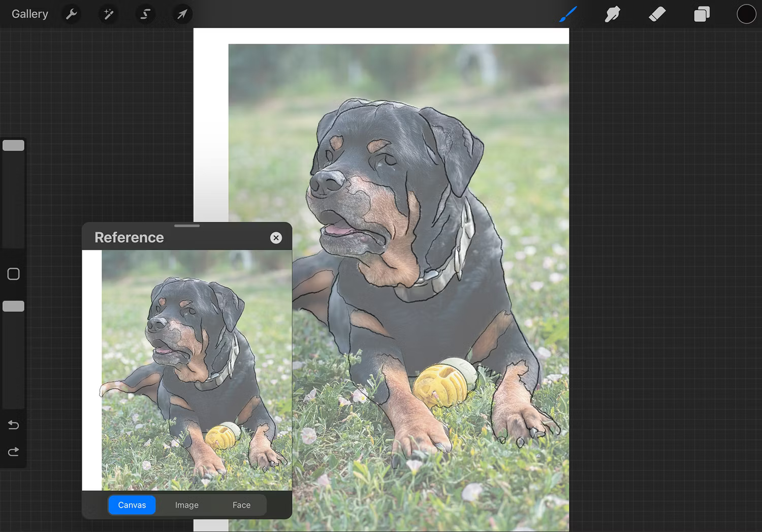Switch to the Image tab in Reference

pos(186,505)
